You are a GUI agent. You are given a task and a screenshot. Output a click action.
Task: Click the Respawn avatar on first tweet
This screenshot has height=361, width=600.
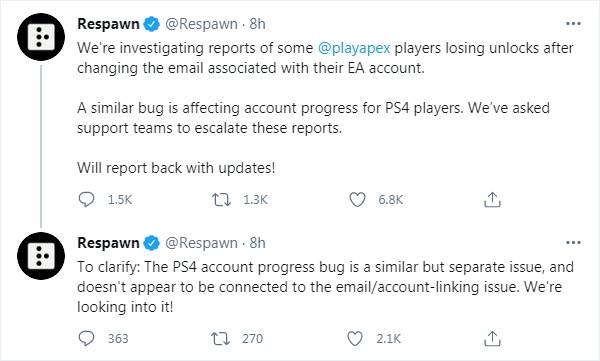41,37
